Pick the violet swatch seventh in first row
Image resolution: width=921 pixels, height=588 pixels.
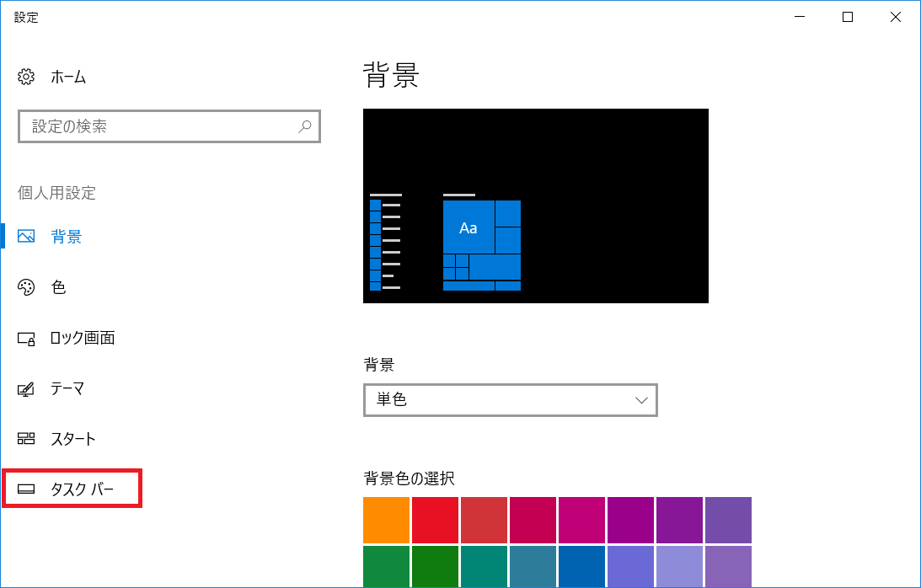pyautogui.click(x=679, y=520)
